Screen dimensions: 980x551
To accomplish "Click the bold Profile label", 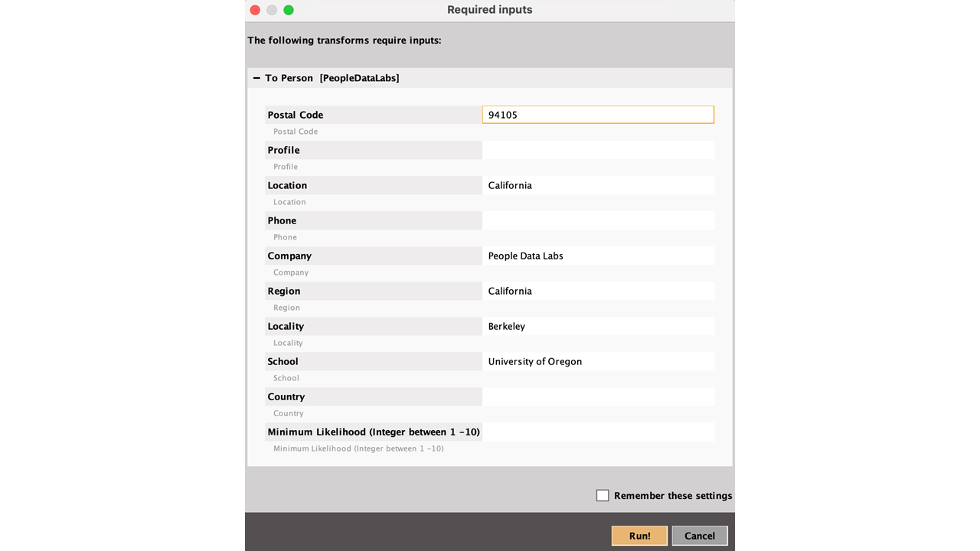I will pyautogui.click(x=283, y=150).
